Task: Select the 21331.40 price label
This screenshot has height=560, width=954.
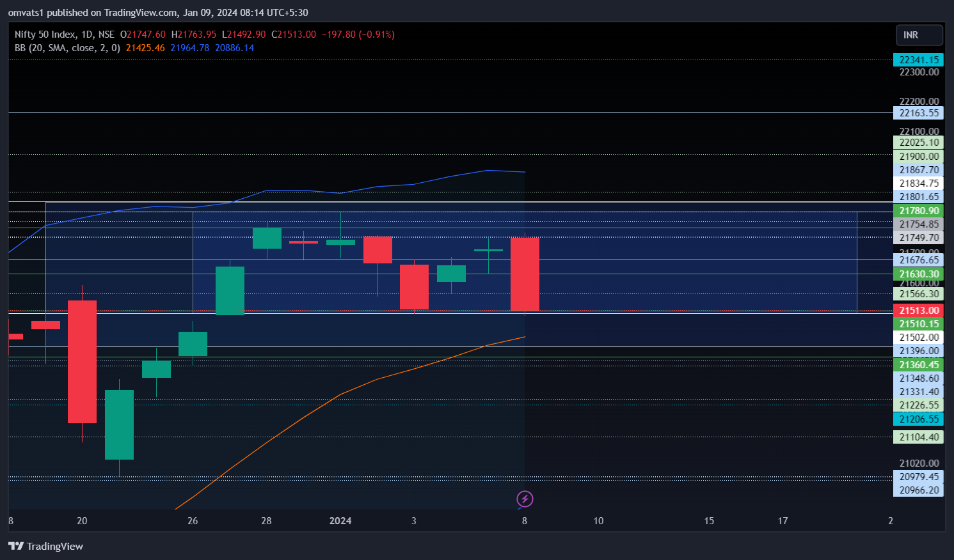Action: [918, 392]
